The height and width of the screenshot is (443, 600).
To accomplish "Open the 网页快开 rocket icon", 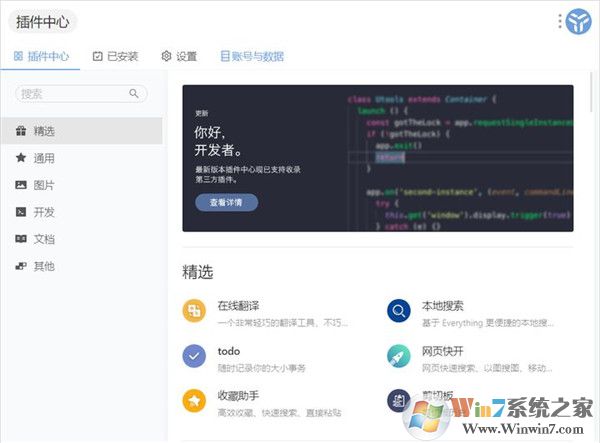I will click(x=399, y=356).
